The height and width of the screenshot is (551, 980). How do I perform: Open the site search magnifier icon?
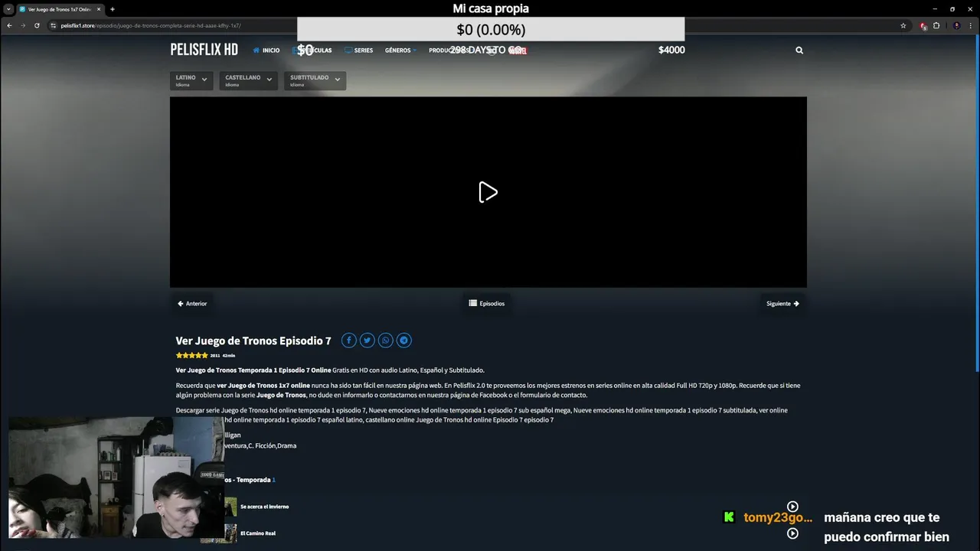click(x=799, y=51)
